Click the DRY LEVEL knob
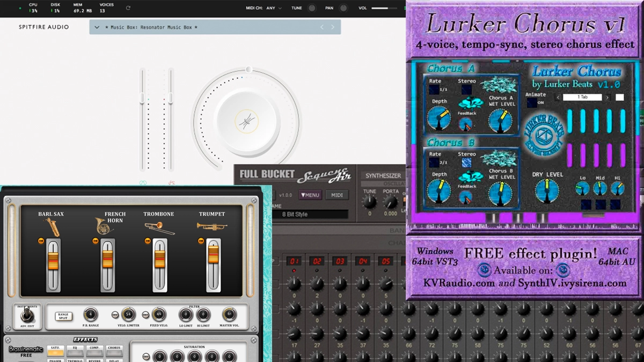The height and width of the screenshot is (362, 644). (547, 191)
